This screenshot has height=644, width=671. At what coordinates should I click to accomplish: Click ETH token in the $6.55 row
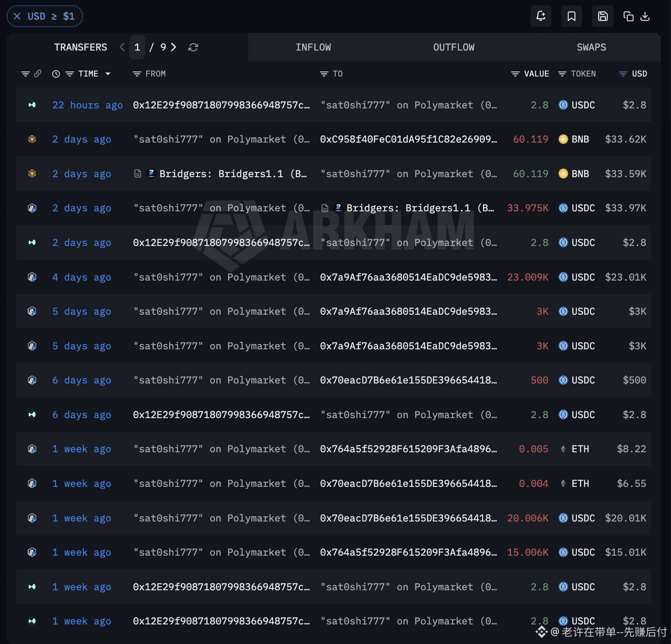click(574, 484)
